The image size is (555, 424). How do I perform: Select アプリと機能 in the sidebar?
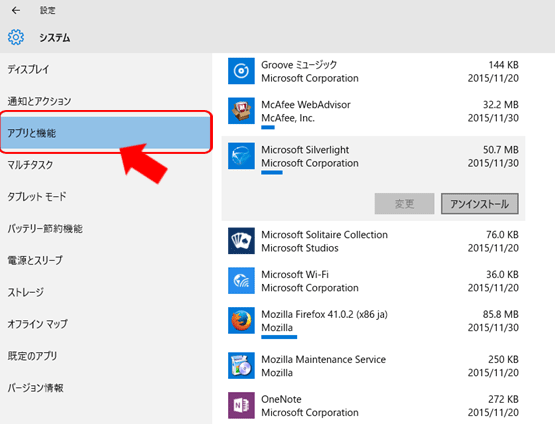pos(106,133)
